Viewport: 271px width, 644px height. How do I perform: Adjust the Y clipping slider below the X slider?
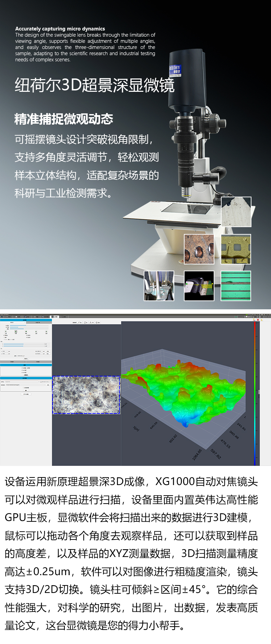coord(24,346)
